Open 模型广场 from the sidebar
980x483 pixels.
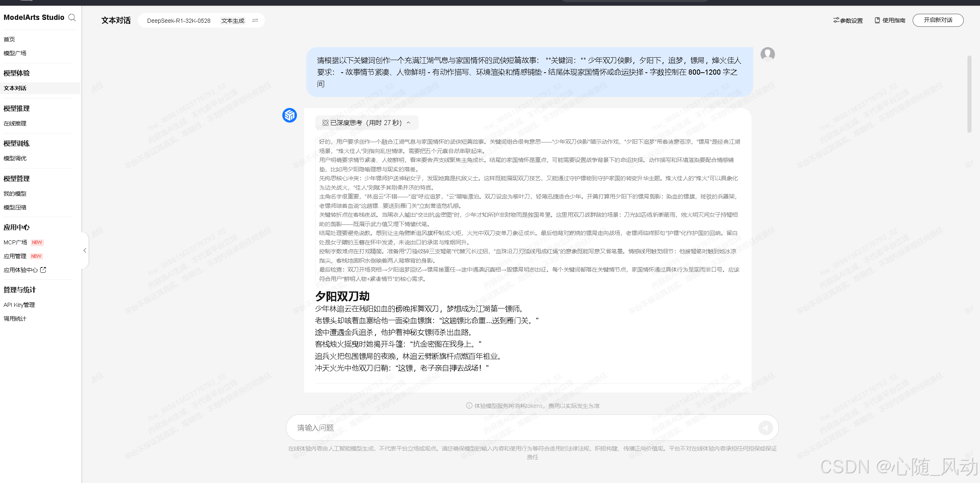click(x=15, y=53)
